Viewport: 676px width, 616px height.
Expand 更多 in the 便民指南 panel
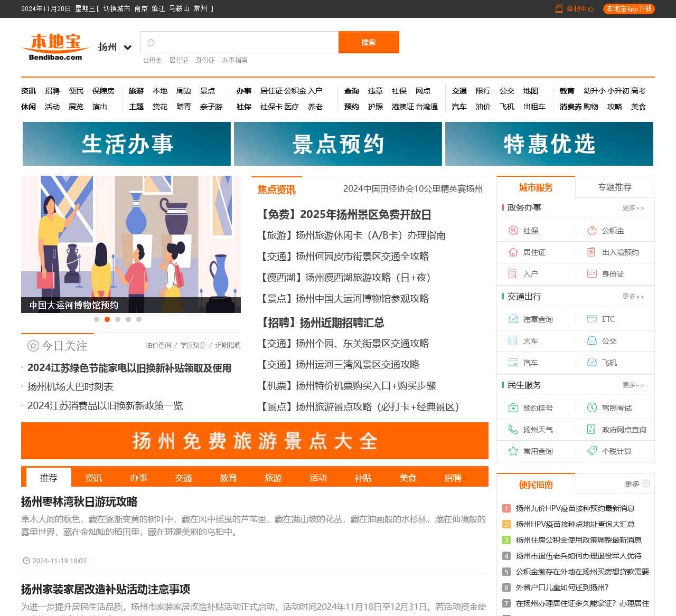(637, 484)
